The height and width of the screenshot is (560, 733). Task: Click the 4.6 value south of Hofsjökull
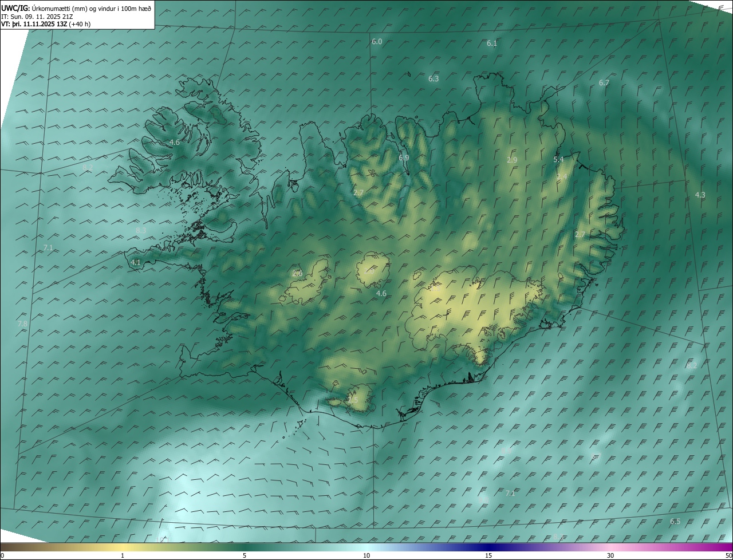click(381, 294)
